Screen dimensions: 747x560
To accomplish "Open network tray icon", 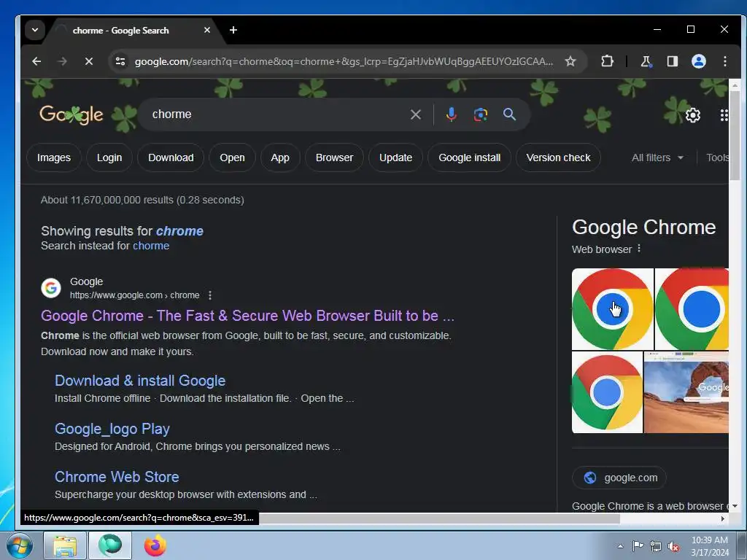I will click(656, 547).
